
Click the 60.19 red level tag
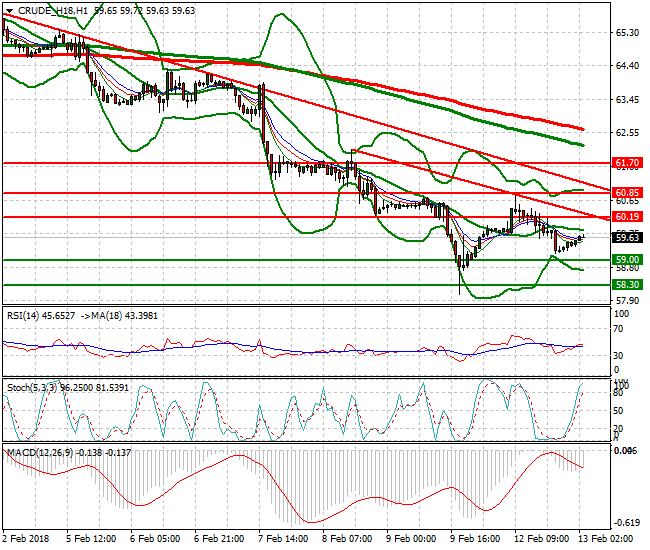[626, 216]
